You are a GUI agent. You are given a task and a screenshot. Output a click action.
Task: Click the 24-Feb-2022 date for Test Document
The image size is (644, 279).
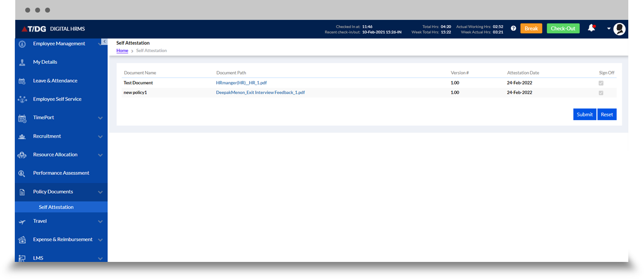point(519,83)
